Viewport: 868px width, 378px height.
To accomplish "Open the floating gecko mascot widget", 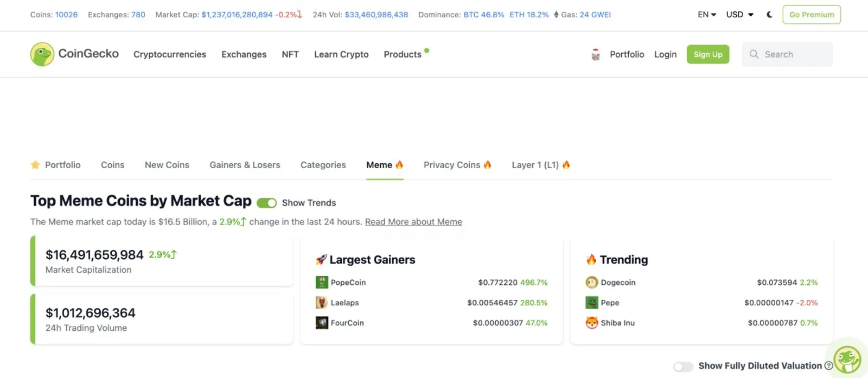I will (847, 359).
